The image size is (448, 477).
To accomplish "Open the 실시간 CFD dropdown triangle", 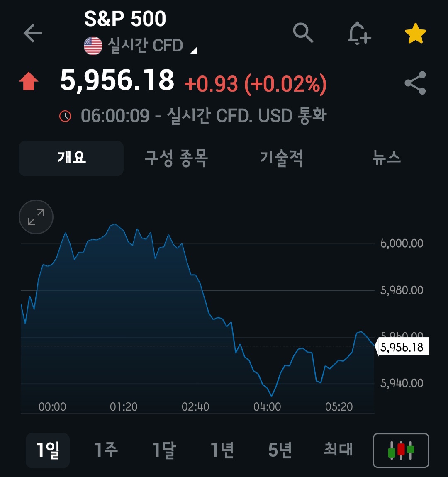I will click(x=194, y=51).
